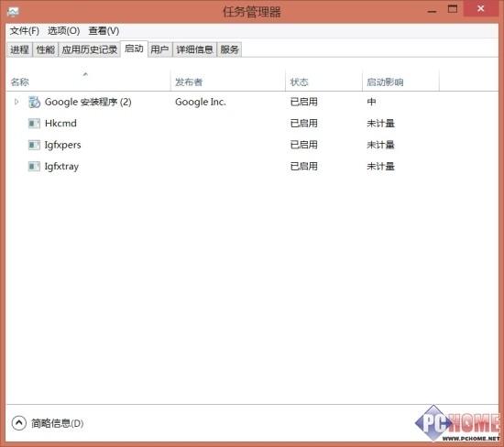
Task: Expand the Google 安装程序 (2) group
Action: (16, 102)
